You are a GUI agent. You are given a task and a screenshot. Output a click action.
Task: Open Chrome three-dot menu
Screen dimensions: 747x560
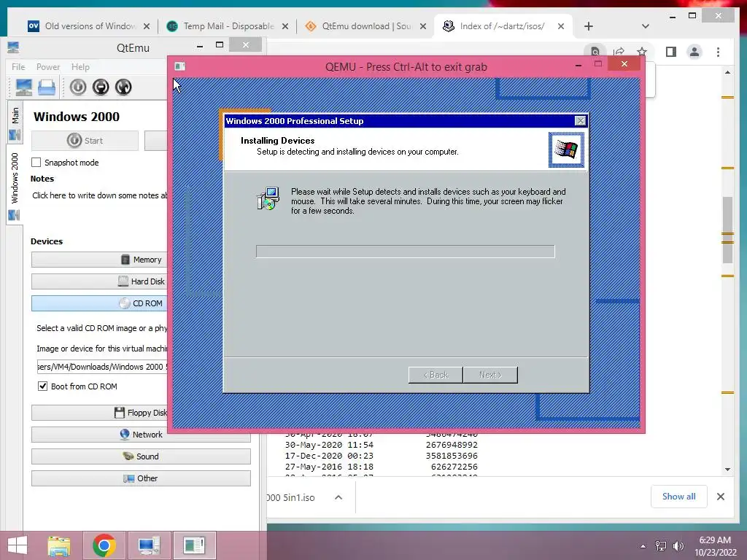coord(718,52)
